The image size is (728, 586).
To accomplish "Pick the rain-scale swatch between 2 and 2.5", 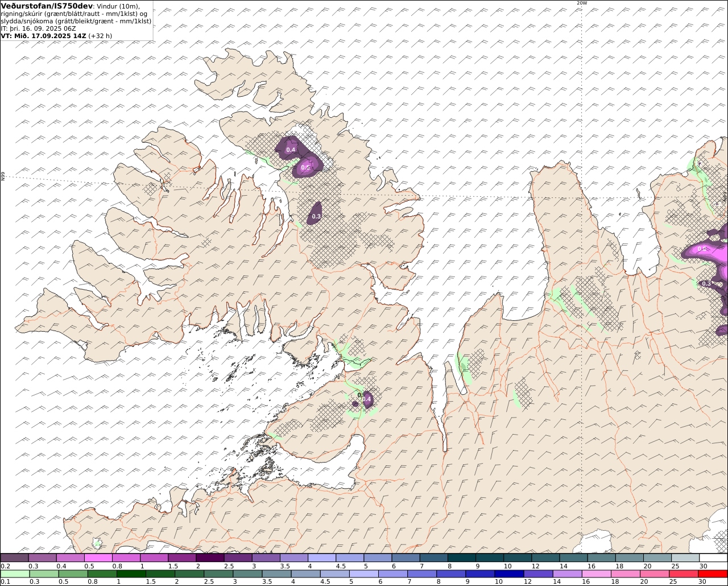I will 189,573.
